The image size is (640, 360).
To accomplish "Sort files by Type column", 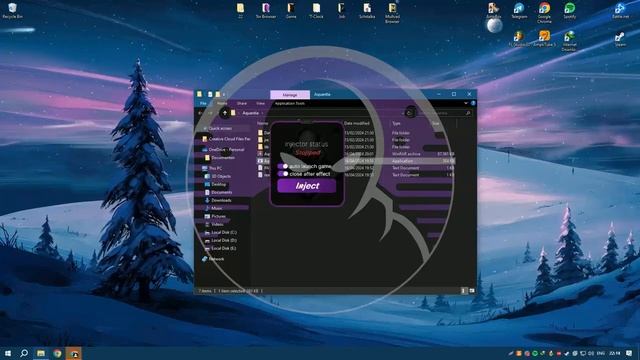I will pyautogui.click(x=396, y=123).
